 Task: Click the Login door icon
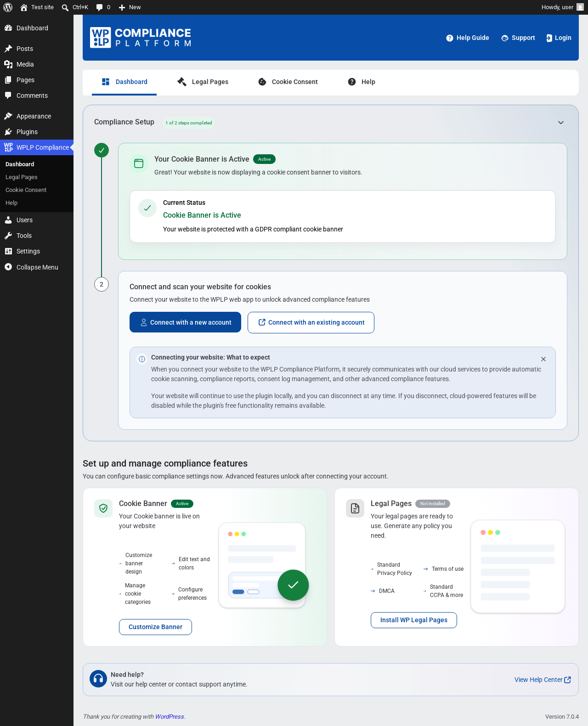pyautogui.click(x=549, y=38)
